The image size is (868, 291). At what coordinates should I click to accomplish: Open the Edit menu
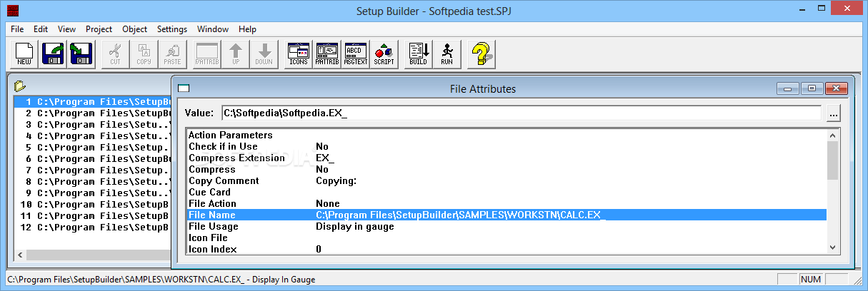(41, 29)
